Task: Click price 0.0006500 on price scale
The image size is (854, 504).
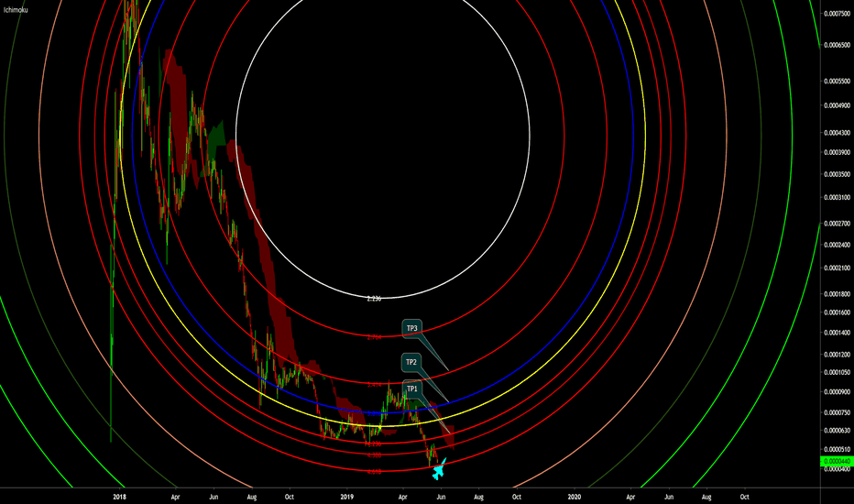Action: 838,45
